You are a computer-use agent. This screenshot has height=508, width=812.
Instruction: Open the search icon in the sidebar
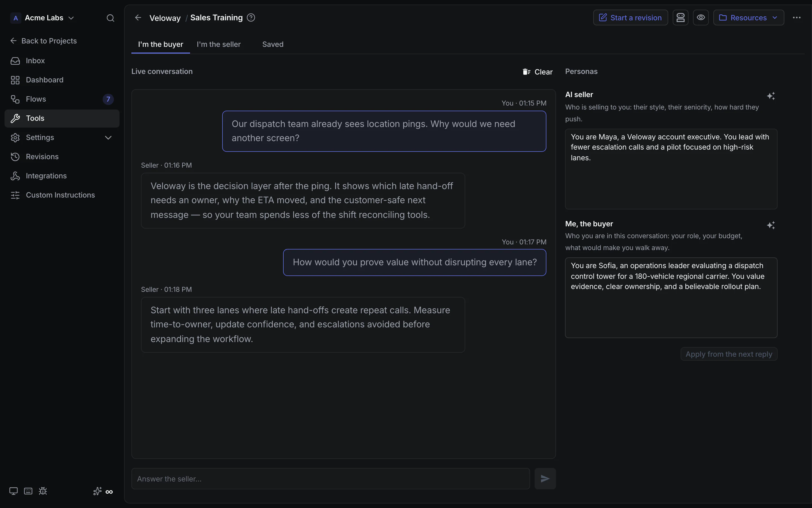click(111, 18)
